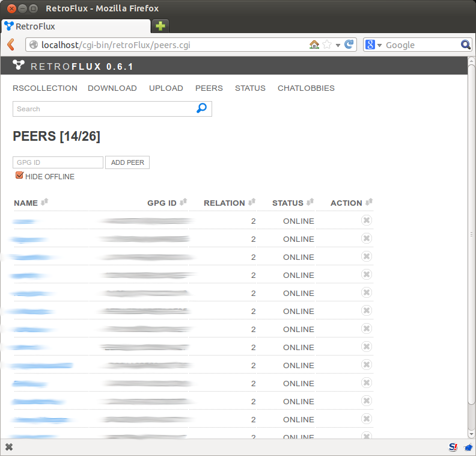
Task: Sort peers by the GPG ID column icon
Action: 183,202
